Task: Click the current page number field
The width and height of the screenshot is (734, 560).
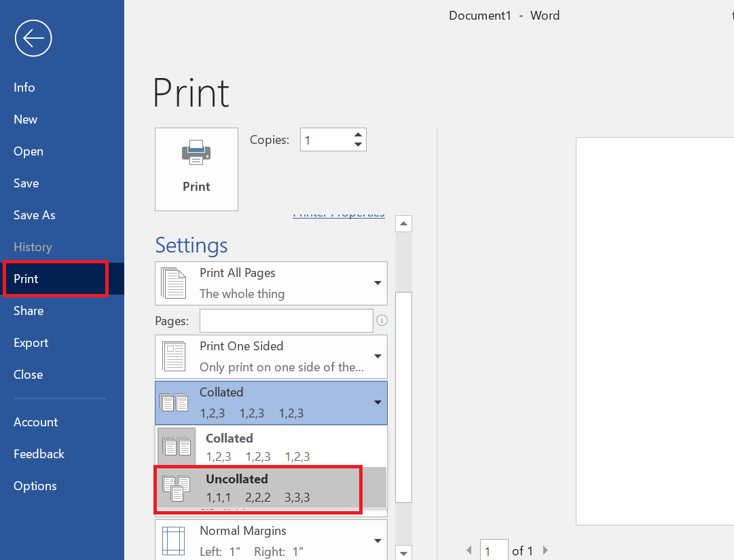Action: point(494,550)
